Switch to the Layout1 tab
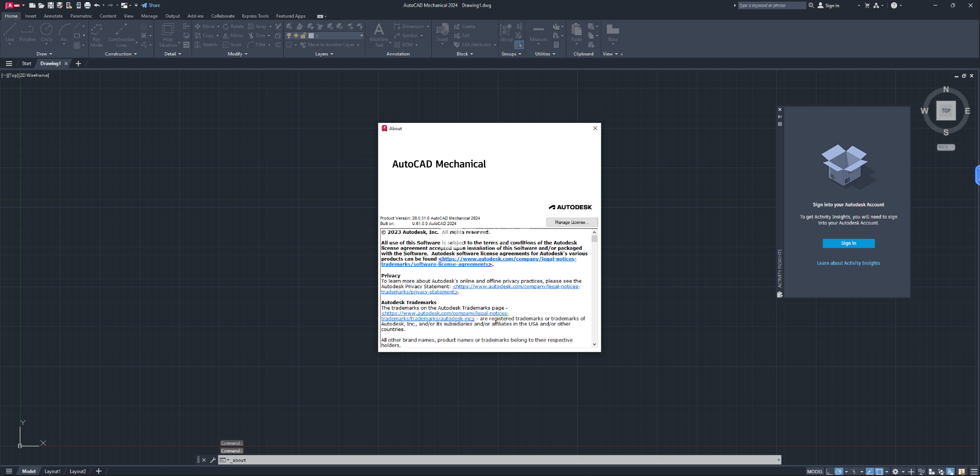The height and width of the screenshot is (476, 980). 52,471
